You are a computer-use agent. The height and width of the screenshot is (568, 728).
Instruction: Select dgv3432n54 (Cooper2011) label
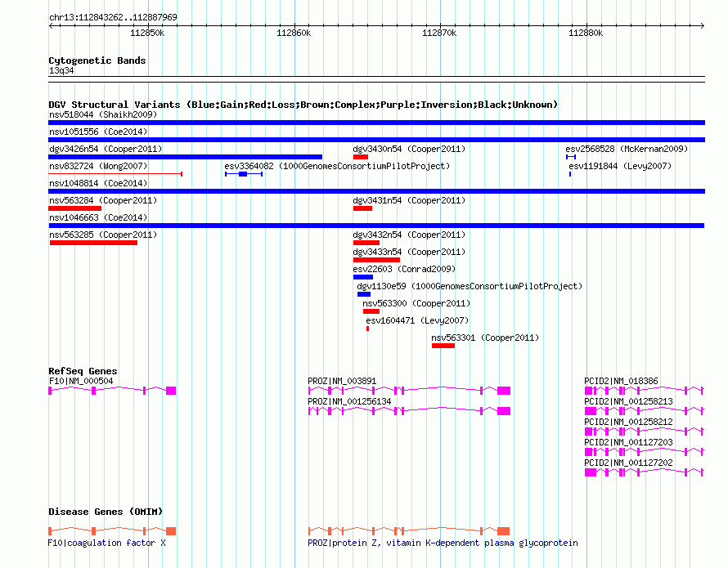[409, 235]
